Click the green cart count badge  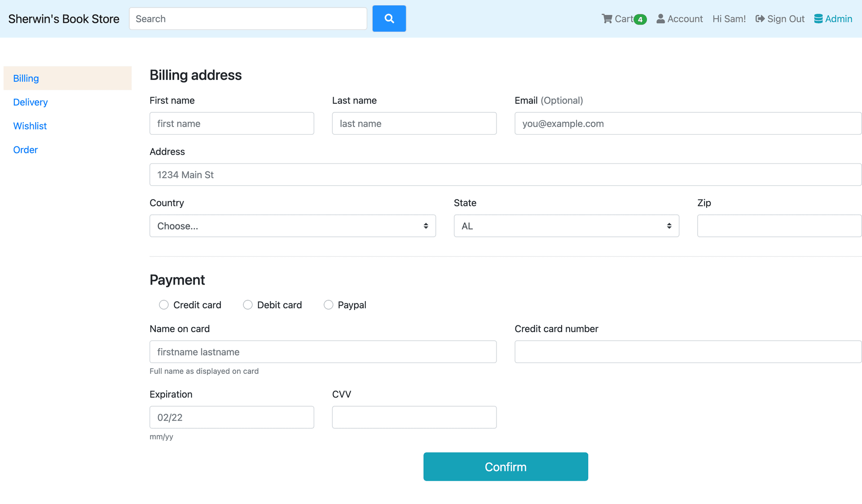pos(640,19)
